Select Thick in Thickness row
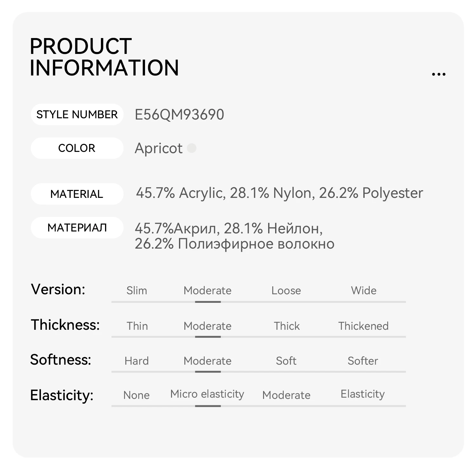 click(287, 326)
